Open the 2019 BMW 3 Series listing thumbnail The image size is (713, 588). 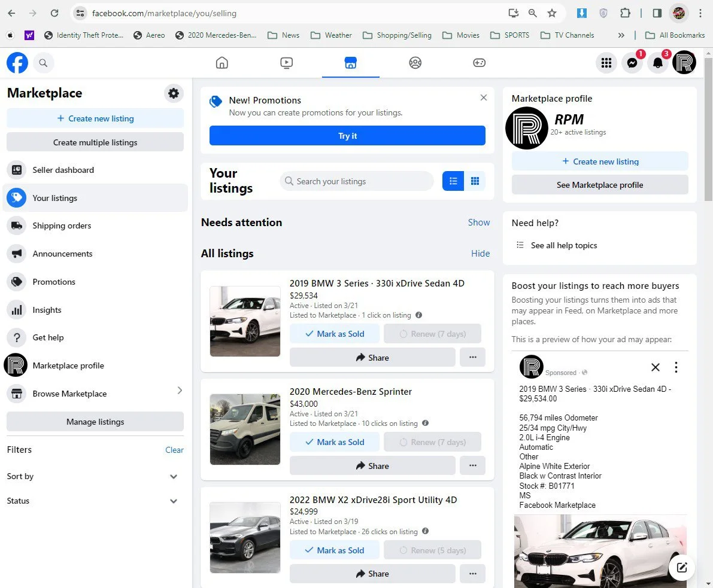click(x=245, y=321)
